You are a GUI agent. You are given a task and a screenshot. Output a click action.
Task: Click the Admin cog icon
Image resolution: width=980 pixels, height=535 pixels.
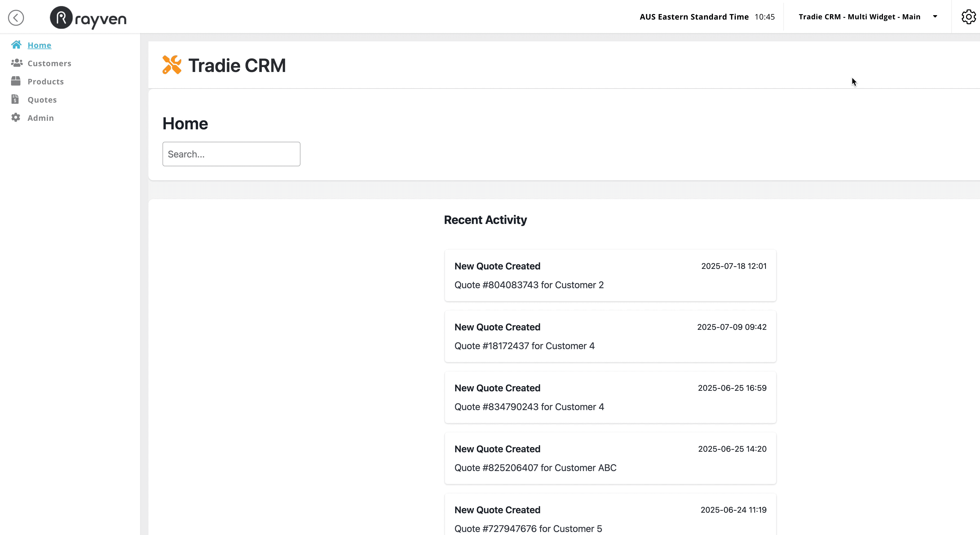[16, 117]
